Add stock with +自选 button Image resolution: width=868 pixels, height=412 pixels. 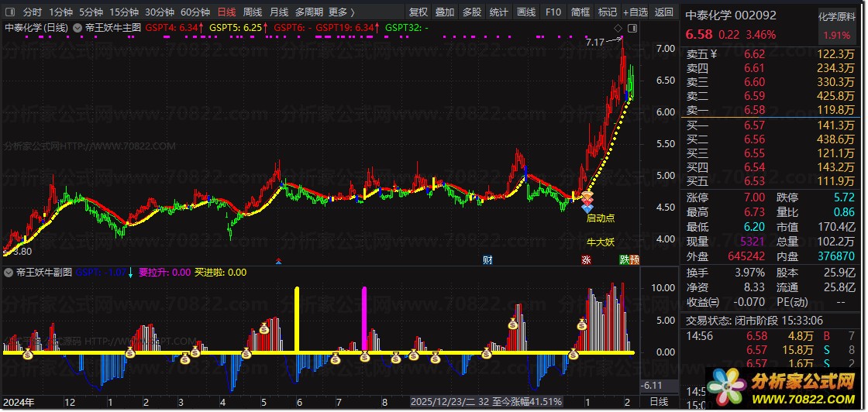(634, 12)
